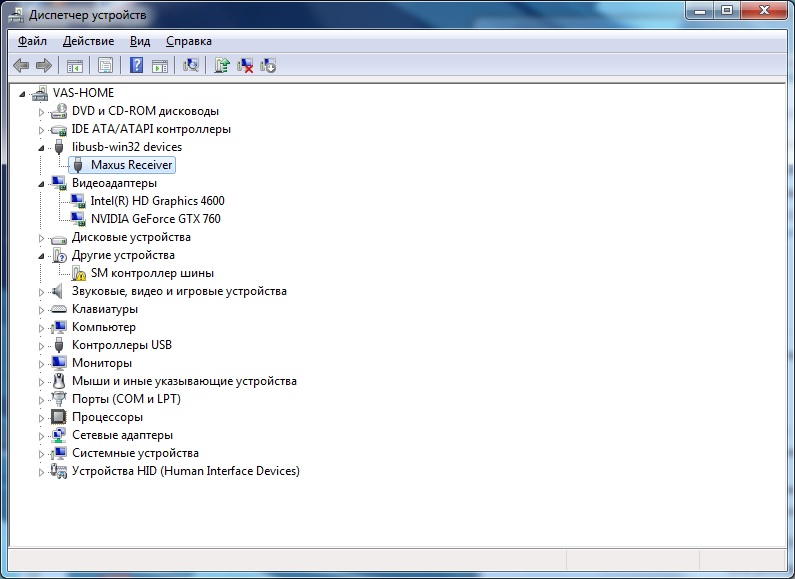Click the keyboard icon beside Клавиатуры
The image size is (795, 579).
[59, 309]
